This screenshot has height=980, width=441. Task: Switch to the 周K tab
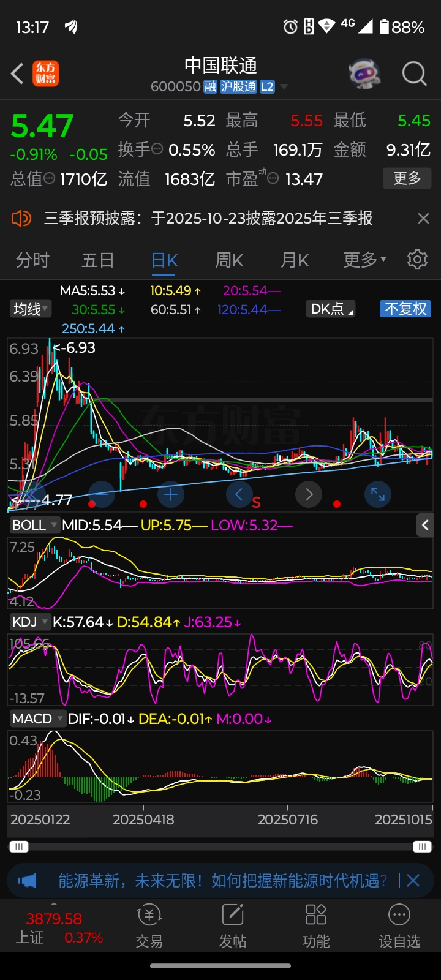point(229,260)
